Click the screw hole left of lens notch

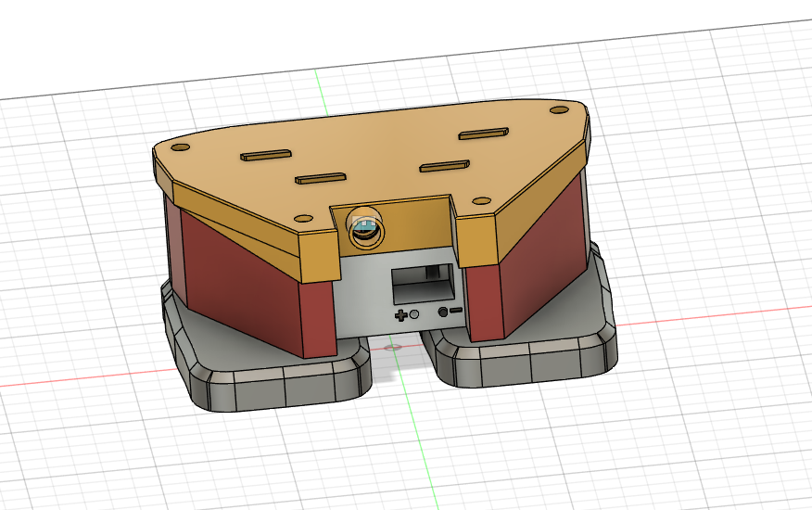[x=304, y=216]
